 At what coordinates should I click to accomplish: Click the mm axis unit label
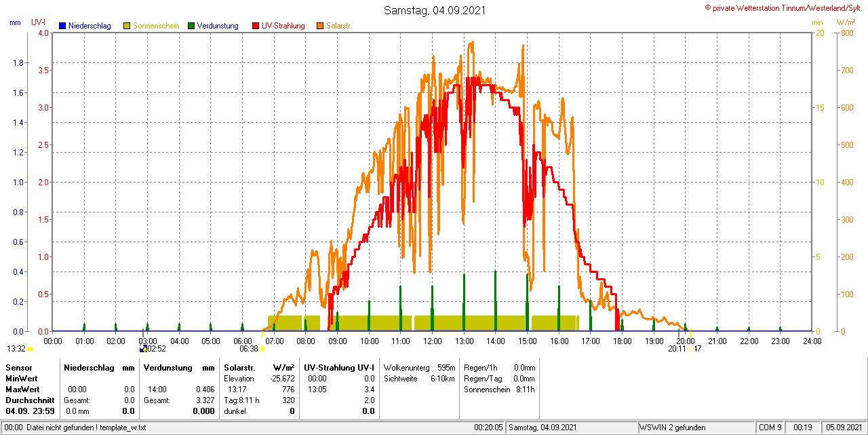pyautogui.click(x=15, y=22)
